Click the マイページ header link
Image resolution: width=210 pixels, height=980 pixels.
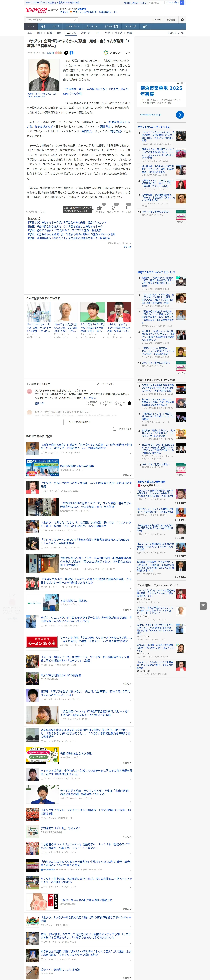157,20
